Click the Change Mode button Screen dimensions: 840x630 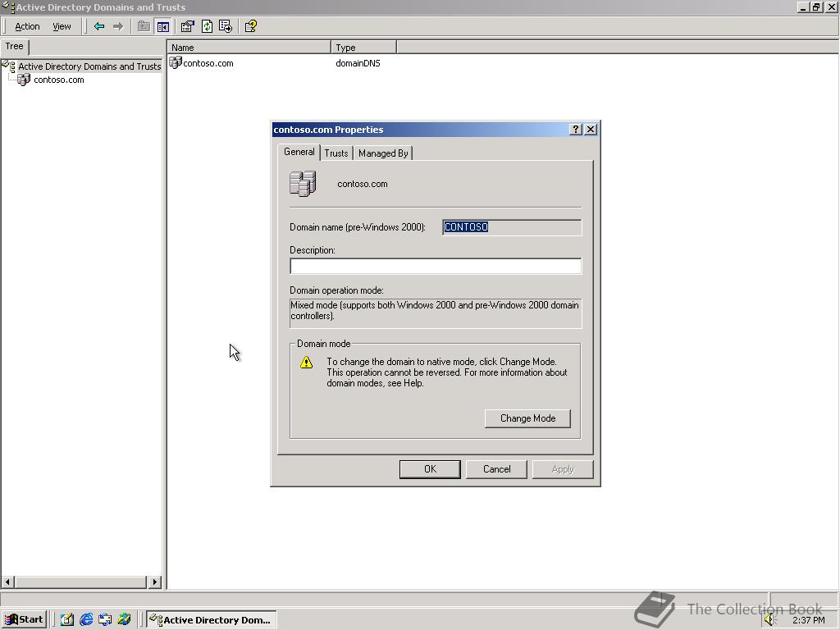tap(527, 418)
